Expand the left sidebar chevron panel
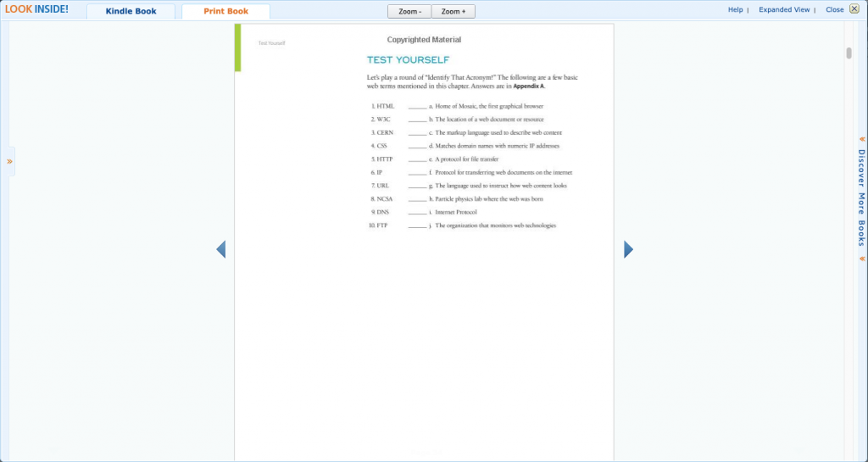The image size is (868, 462). (x=9, y=161)
